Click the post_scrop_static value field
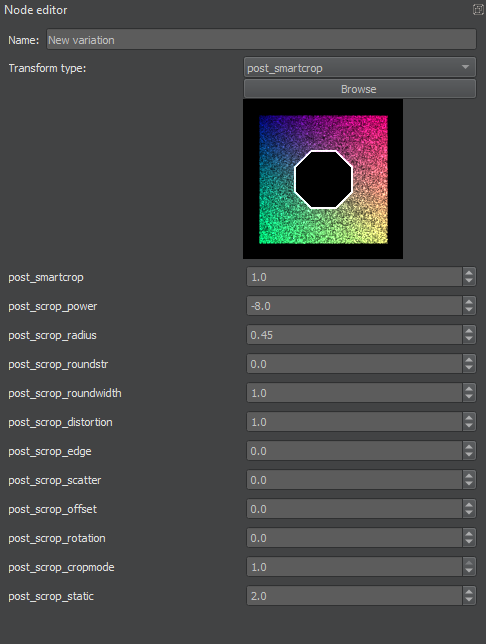 pos(355,596)
